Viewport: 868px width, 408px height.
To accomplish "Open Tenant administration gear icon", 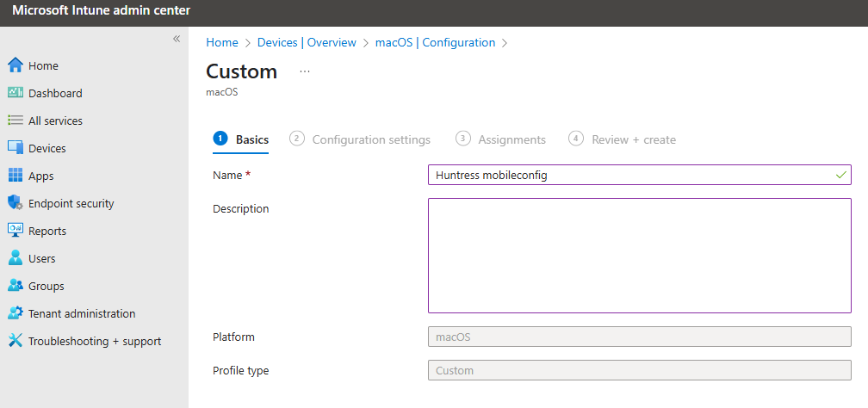I will (15, 313).
